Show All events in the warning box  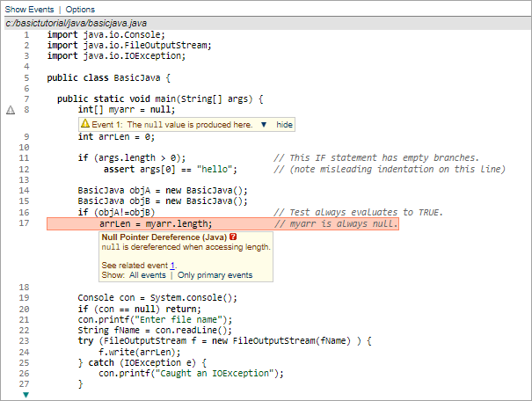pyautogui.click(x=148, y=275)
